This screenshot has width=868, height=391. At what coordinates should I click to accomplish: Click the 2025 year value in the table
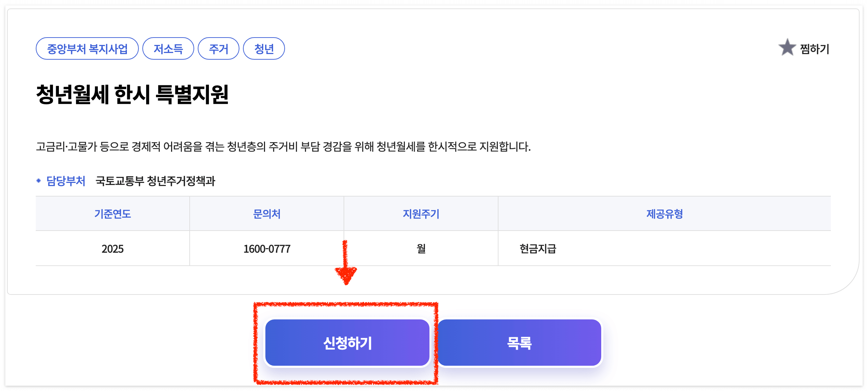coord(112,249)
